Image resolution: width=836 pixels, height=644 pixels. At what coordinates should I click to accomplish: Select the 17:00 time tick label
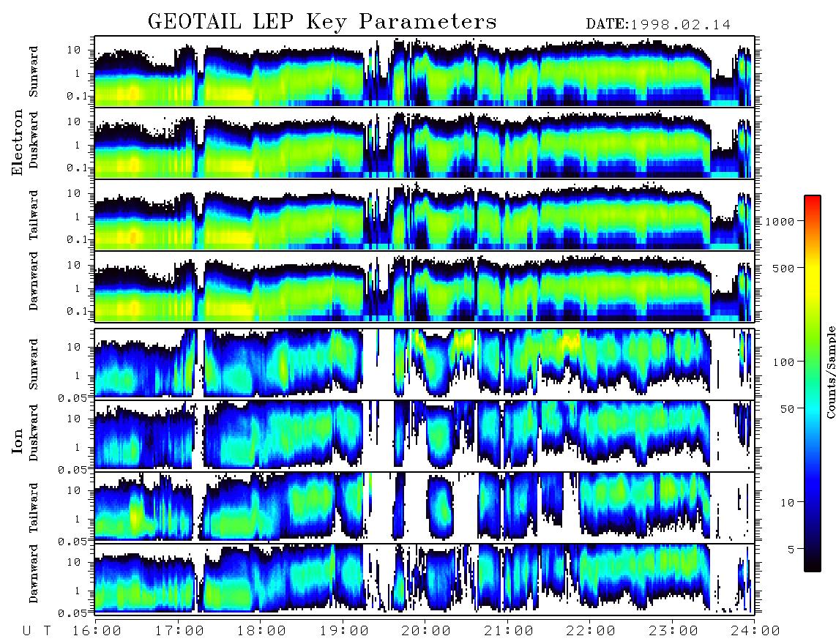[x=179, y=631]
